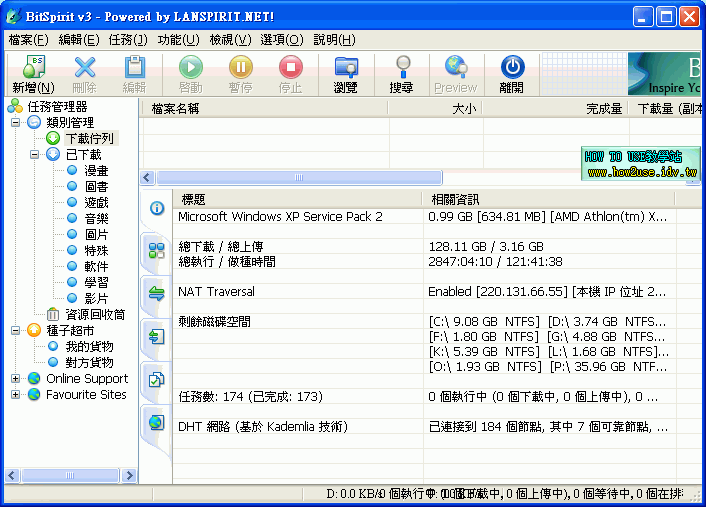Click the 總執行 / 做種時間 row label
The height and width of the screenshot is (507, 706).
(x=227, y=262)
